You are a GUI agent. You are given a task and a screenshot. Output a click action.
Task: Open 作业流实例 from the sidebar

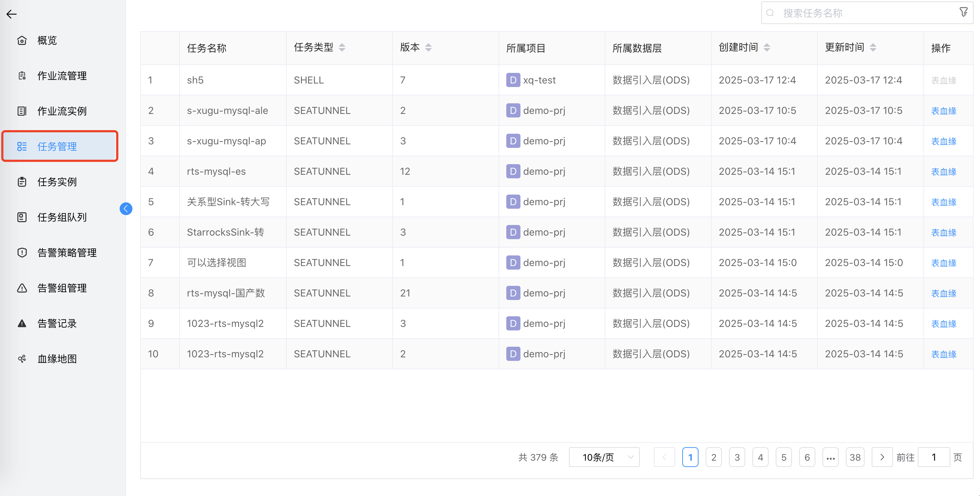click(62, 111)
